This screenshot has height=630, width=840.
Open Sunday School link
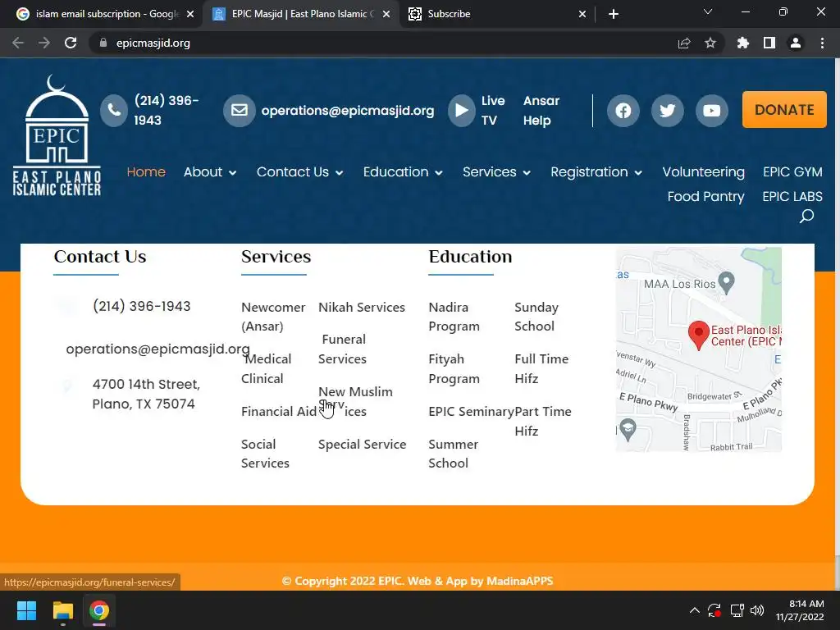tap(536, 317)
